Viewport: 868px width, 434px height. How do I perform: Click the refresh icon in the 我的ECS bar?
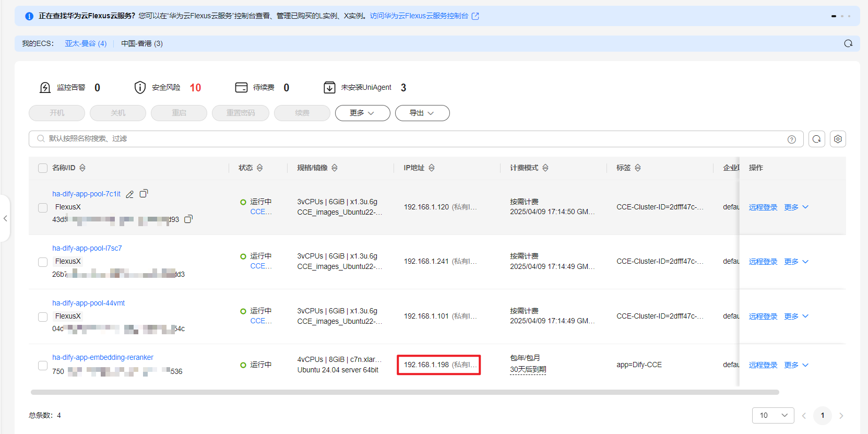848,43
